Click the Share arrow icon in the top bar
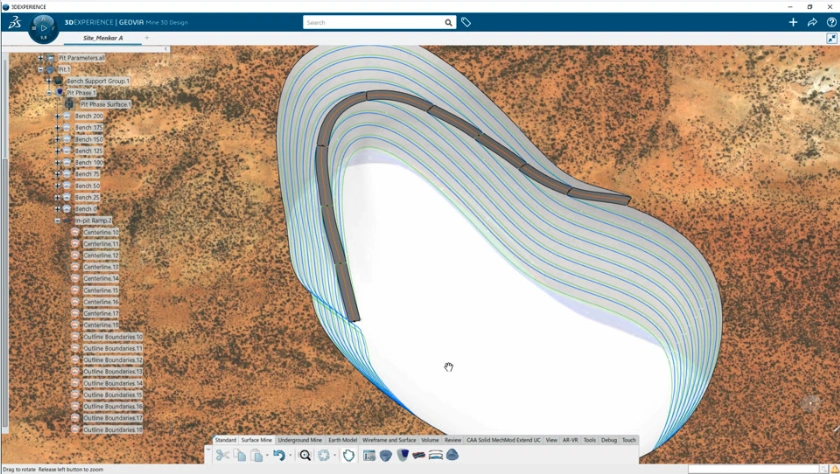The height and width of the screenshot is (474, 840). 812,22
